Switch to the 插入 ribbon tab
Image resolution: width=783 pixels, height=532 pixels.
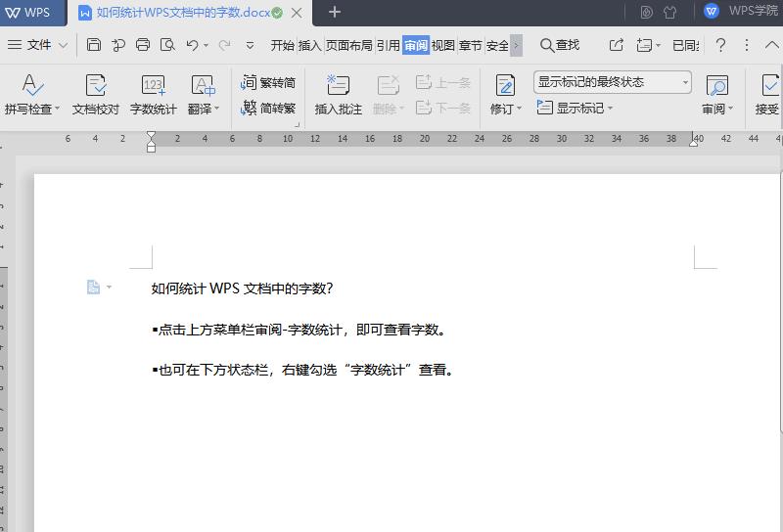310,45
